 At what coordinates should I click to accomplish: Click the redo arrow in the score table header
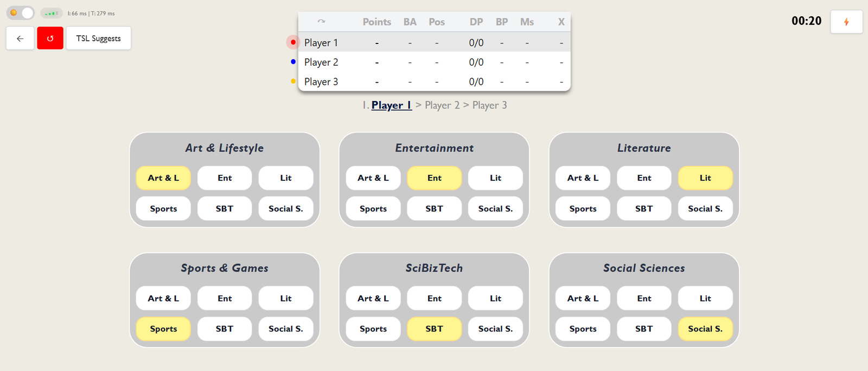click(x=322, y=22)
